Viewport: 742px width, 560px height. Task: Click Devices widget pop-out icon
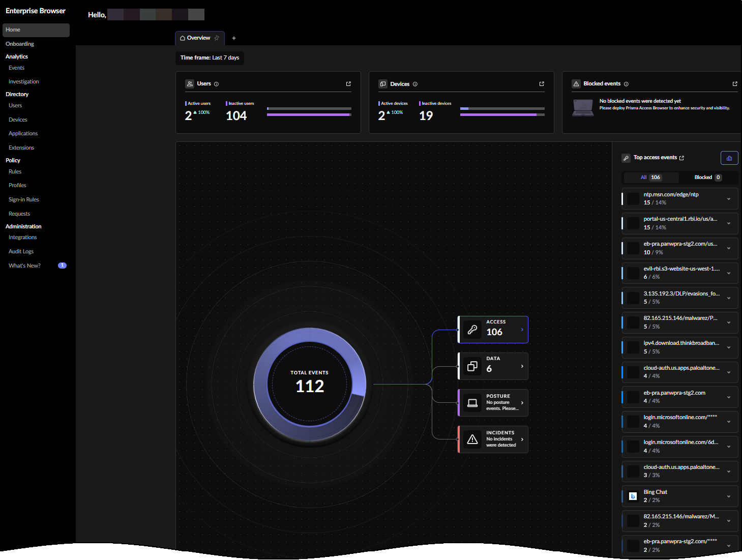(542, 84)
